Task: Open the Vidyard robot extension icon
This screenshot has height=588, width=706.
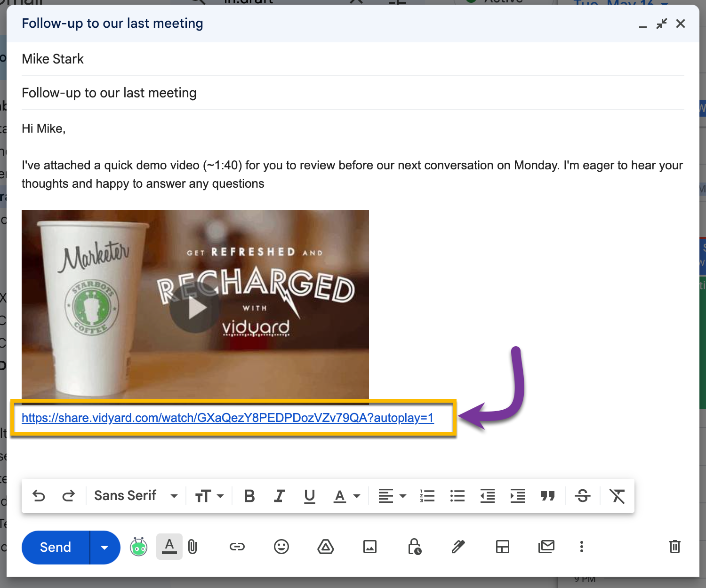Action: pyautogui.click(x=138, y=547)
